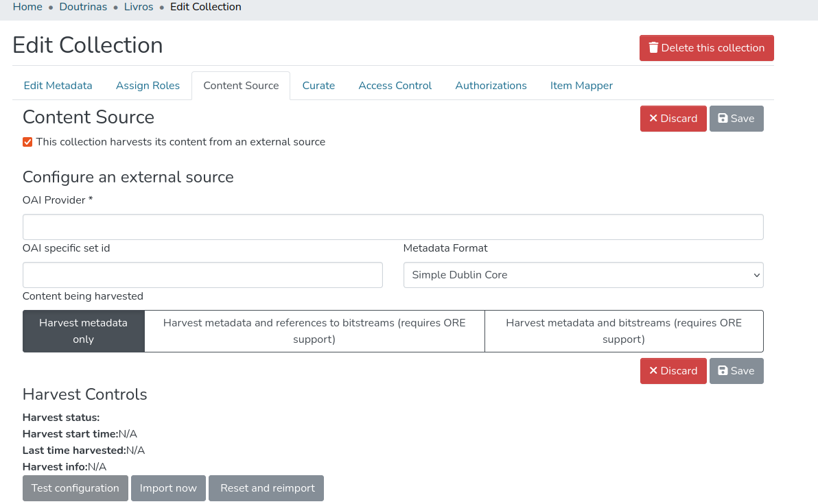This screenshot has height=504, width=818.
Task: Click the Import now button
Action: click(x=168, y=488)
